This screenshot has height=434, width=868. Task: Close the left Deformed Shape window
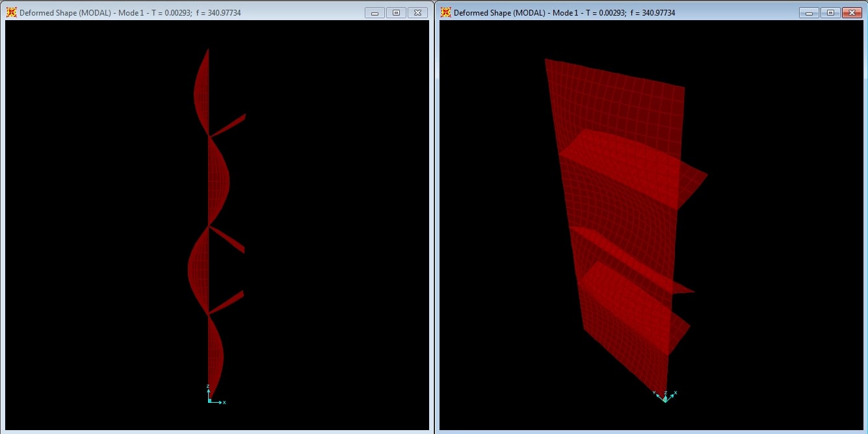(418, 12)
